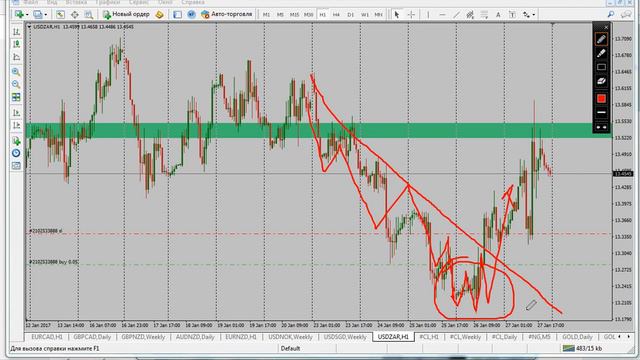Switch to EURCAD,H1 chart tab
Screen dimensions: 640x360
(x=47, y=337)
